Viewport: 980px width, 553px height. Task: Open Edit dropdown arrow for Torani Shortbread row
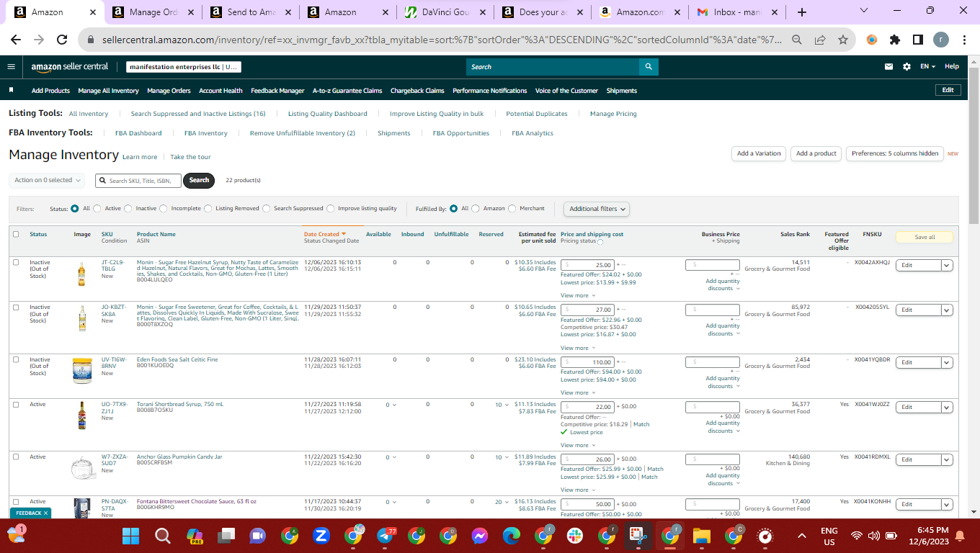click(x=948, y=407)
